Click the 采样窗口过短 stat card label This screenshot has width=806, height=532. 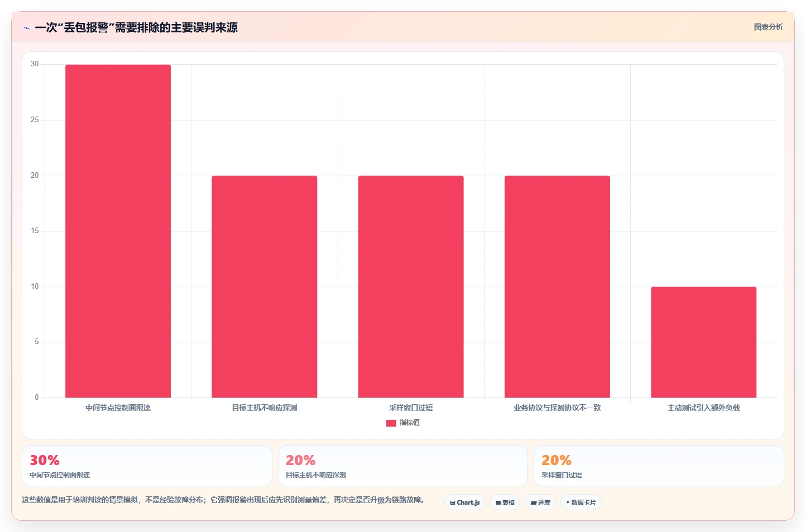[x=562, y=475]
